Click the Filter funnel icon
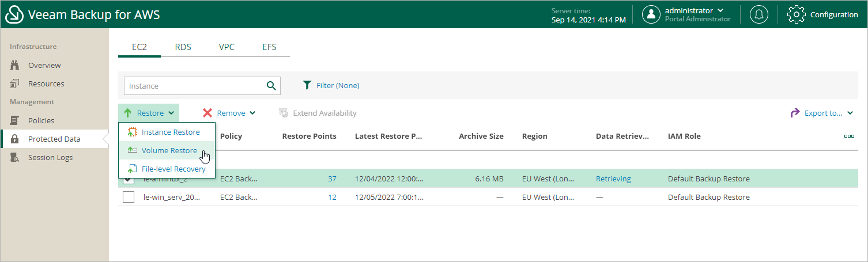Viewport: 868px width, 262px height. pyautogui.click(x=307, y=85)
